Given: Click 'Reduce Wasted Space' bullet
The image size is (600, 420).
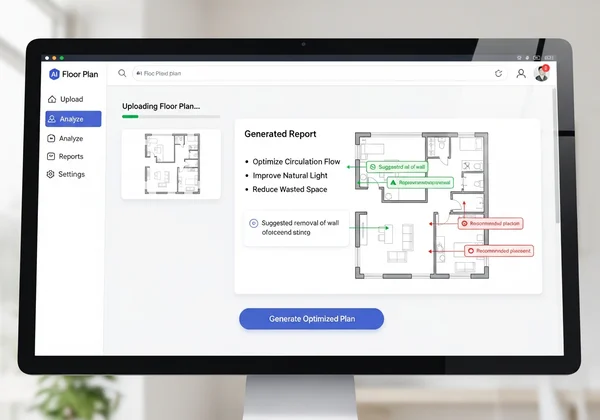Looking at the screenshot, I should coord(290,189).
